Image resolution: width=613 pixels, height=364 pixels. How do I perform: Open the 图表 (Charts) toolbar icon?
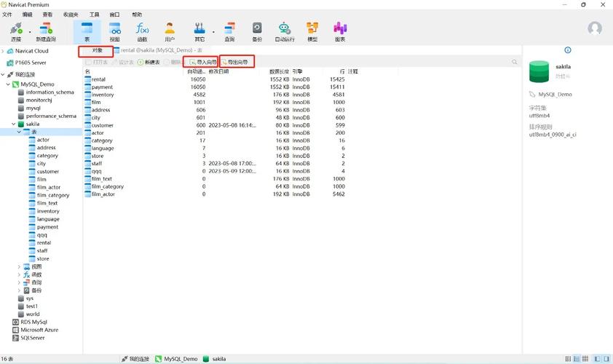point(340,29)
